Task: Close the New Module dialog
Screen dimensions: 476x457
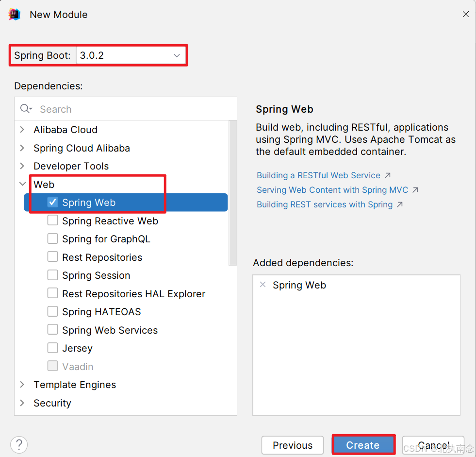Action: 466,14
